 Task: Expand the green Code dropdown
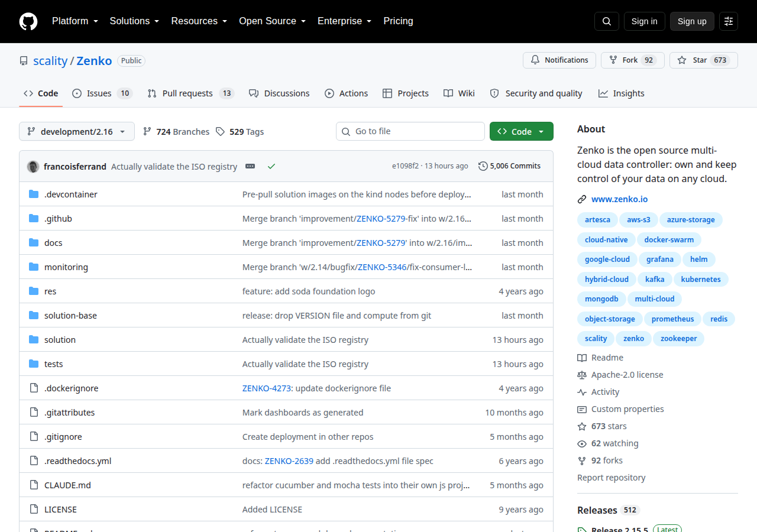pyautogui.click(x=522, y=131)
